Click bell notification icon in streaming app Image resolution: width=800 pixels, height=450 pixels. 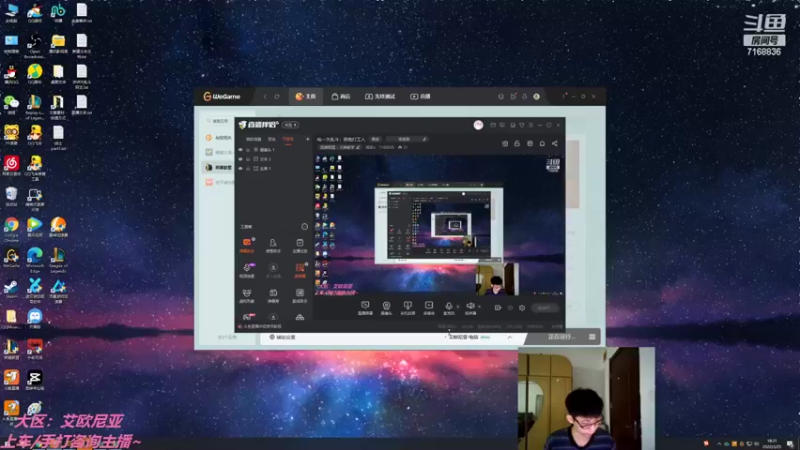(x=542, y=143)
